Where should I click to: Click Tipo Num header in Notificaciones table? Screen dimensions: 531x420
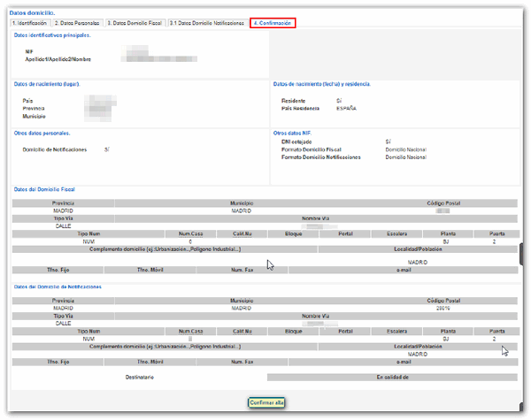88,332
